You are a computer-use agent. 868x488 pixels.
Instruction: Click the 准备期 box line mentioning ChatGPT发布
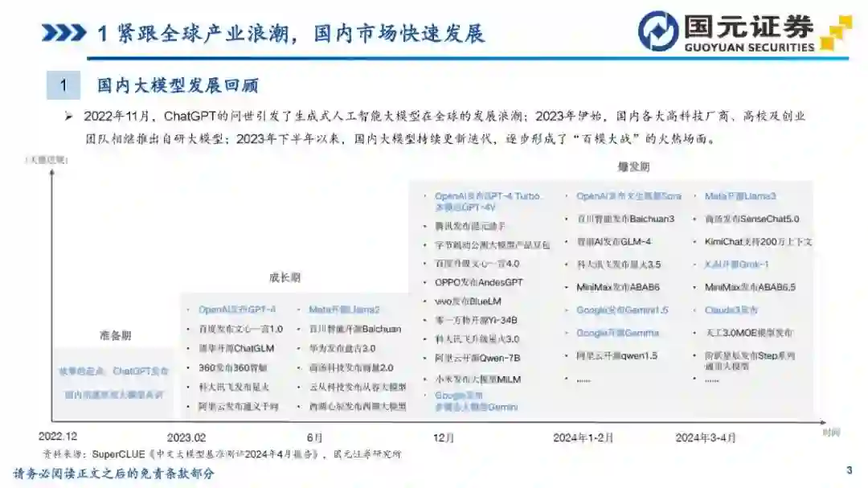pos(113,371)
